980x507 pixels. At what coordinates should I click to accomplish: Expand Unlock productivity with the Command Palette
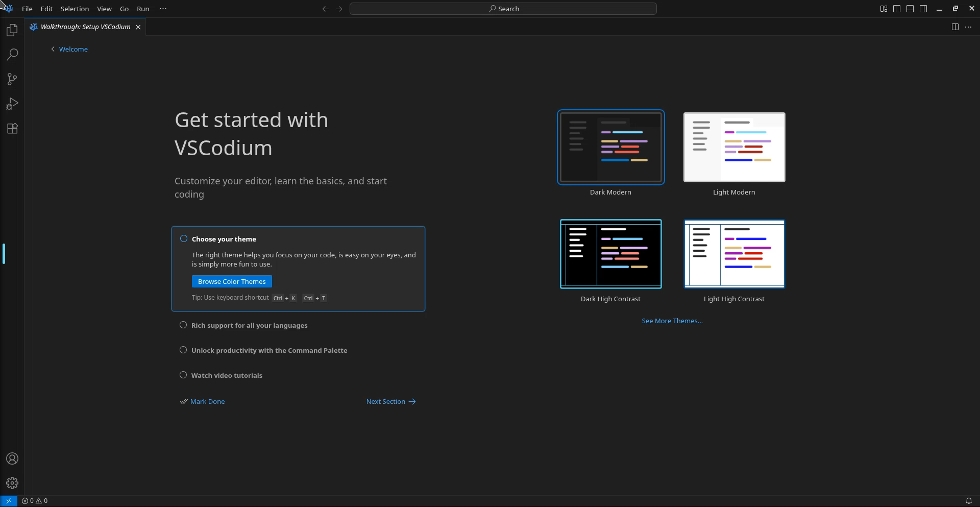point(269,350)
